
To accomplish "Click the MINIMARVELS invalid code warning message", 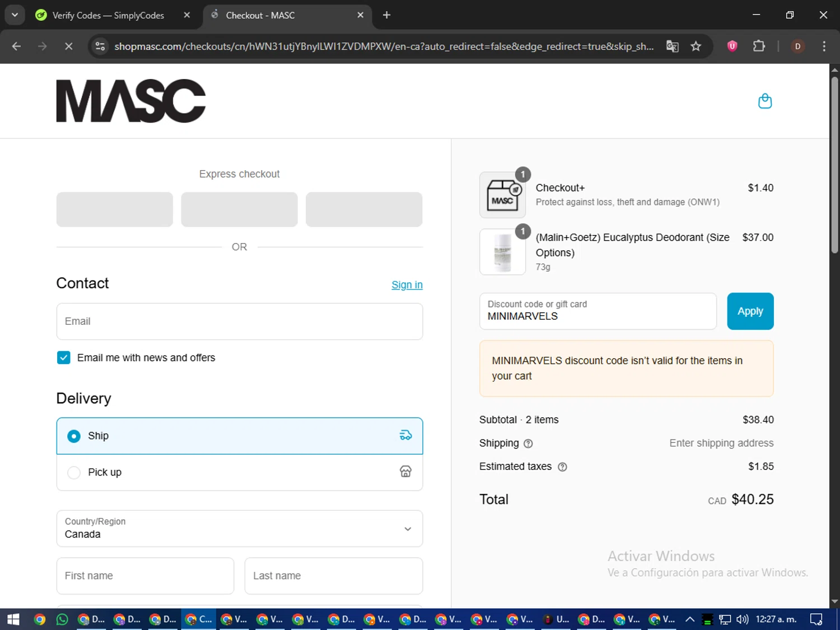I will (627, 368).
